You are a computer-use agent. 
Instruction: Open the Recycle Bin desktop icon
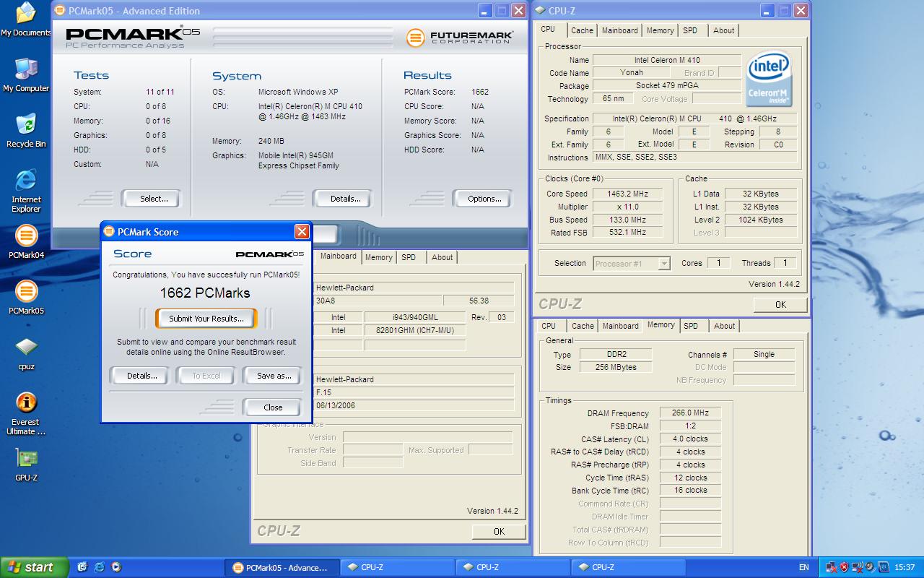coord(26,131)
